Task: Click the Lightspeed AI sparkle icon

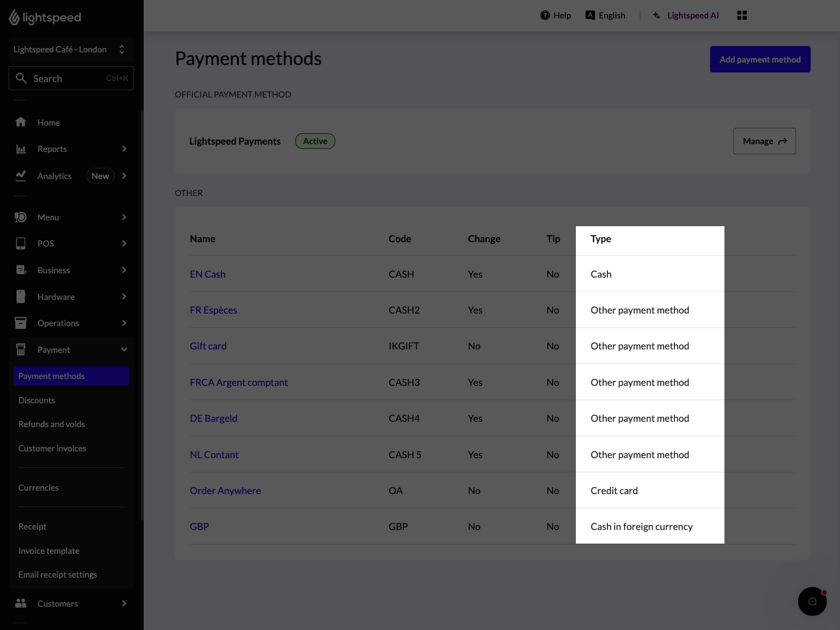Action: pos(656,16)
